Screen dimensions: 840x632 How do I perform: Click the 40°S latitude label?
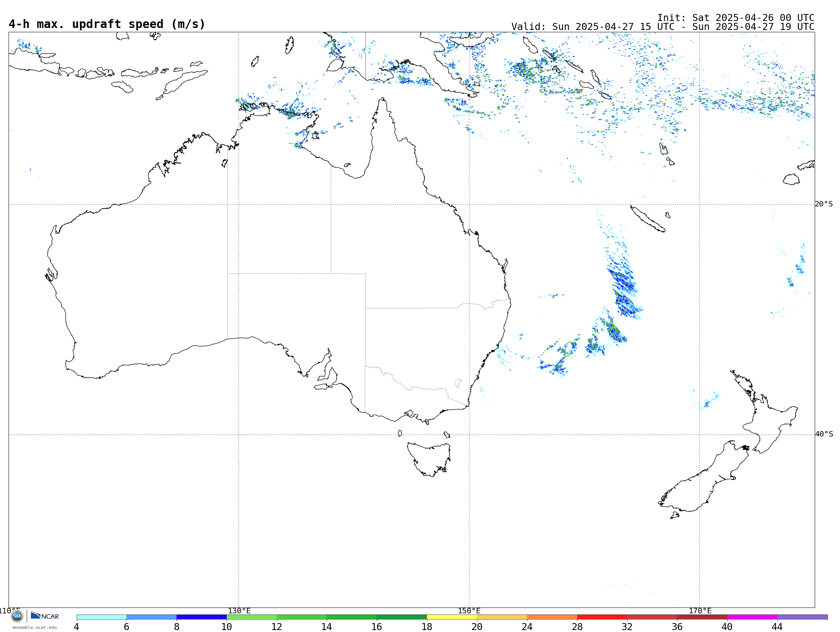[x=824, y=434]
